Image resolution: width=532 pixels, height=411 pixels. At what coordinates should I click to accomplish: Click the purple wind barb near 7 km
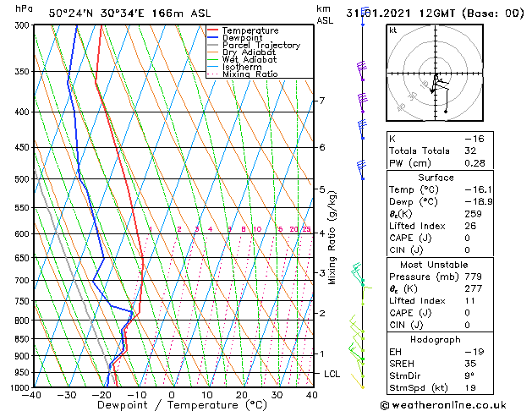[362, 102]
